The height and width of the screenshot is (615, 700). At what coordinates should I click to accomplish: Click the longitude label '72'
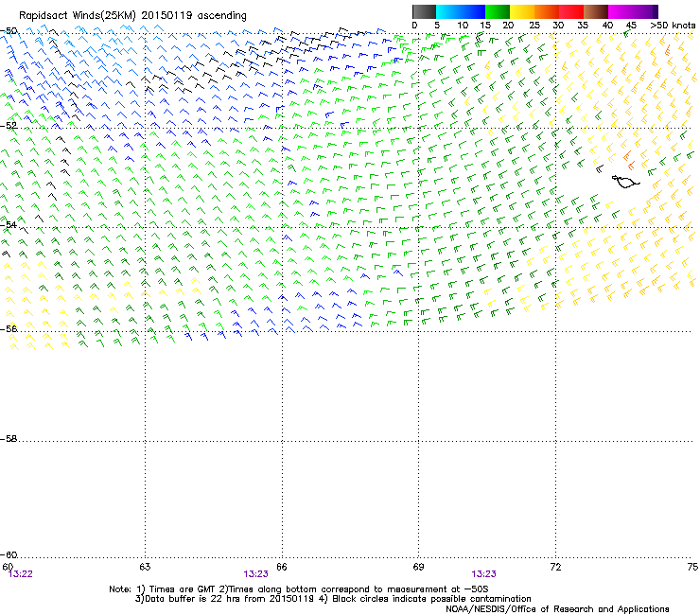[x=555, y=567]
